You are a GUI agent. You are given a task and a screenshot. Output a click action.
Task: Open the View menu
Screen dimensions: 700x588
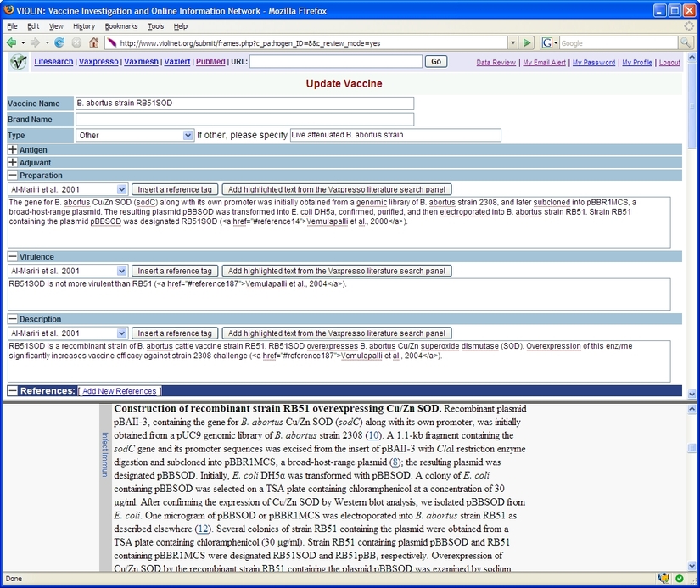coord(56,26)
